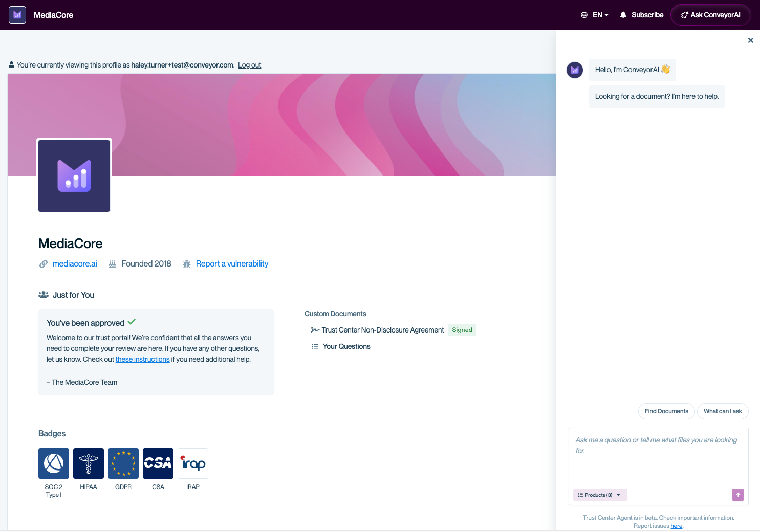This screenshot has height=532, width=760.
Task: Click the NDA signature icon
Action: [315, 330]
